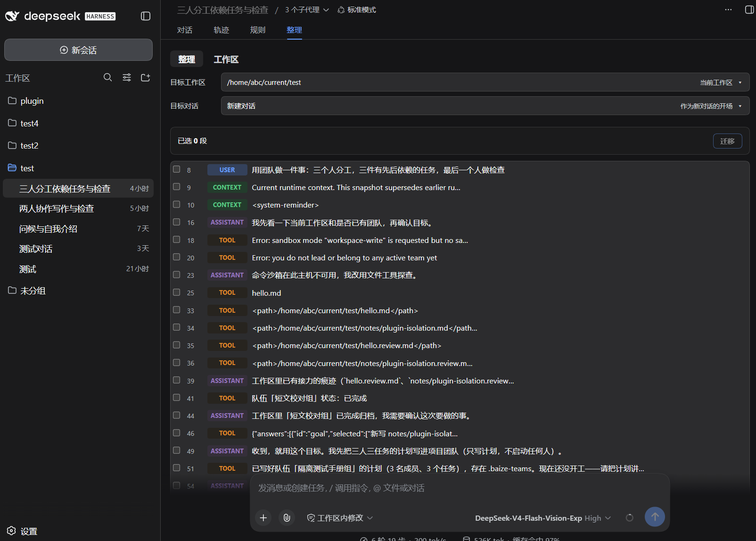The image size is (756, 541).
Task: Open conversation 问候与自我介绍
Action: click(78, 229)
